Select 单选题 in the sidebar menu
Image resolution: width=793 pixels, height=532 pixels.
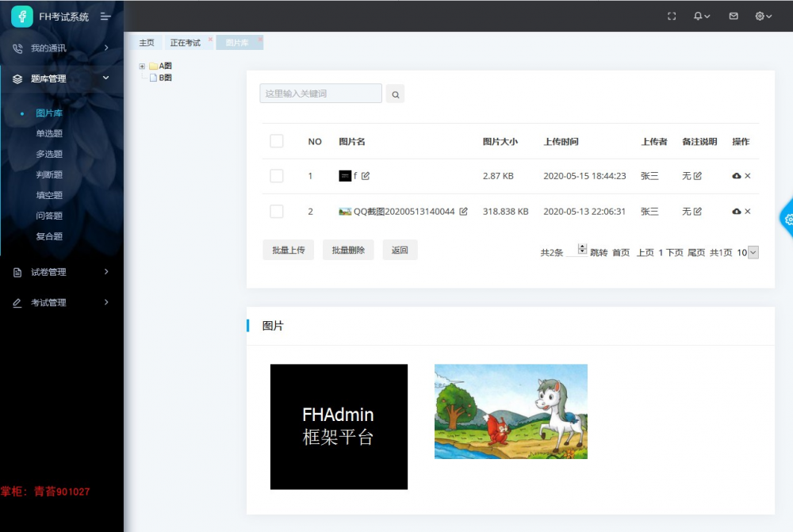(49, 133)
